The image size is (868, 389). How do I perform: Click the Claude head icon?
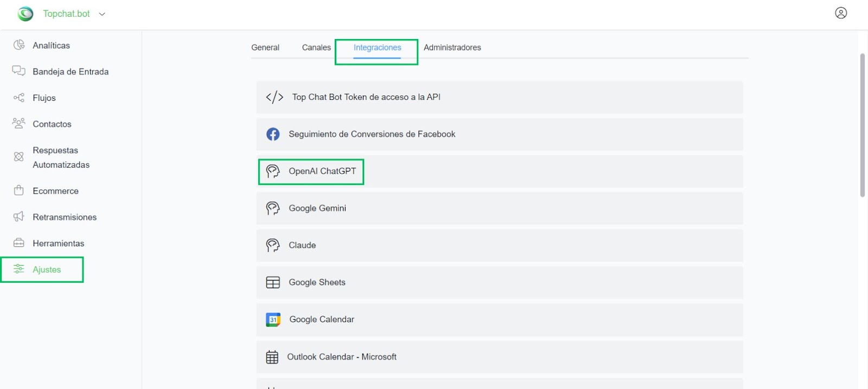273,245
